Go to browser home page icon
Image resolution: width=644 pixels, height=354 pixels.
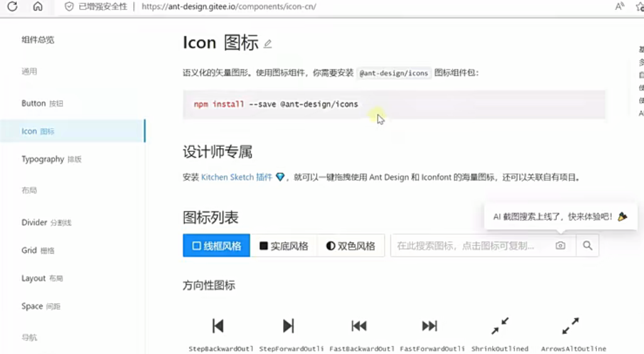(38, 6)
